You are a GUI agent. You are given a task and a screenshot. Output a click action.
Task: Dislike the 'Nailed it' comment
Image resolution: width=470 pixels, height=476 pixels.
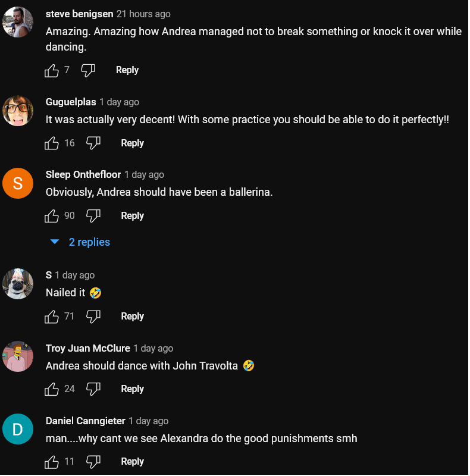point(93,317)
